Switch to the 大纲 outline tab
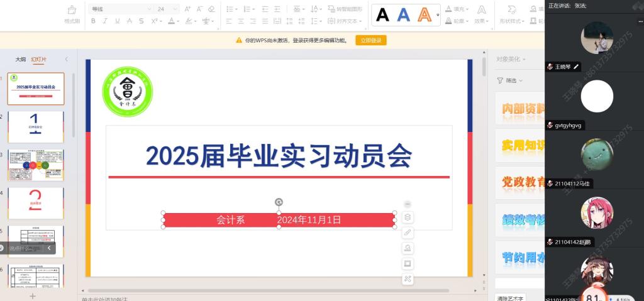Screen dimensions: 644x301 [x=21, y=59]
